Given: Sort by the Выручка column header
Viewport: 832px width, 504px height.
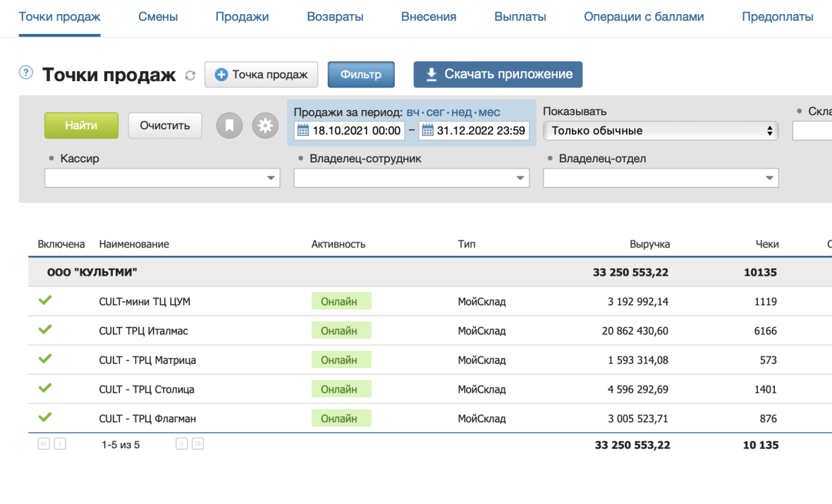Looking at the screenshot, I should [x=649, y=244].
